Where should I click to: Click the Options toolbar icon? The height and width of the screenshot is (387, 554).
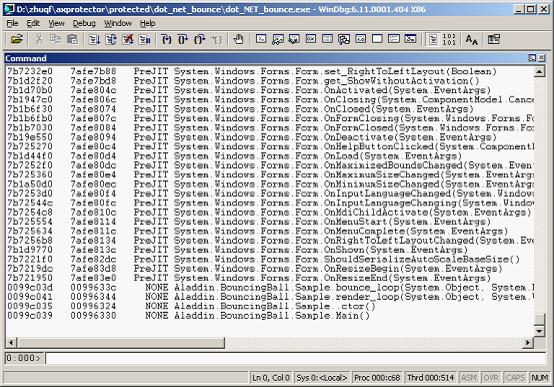pyautogui.click(x=494, y=39)
